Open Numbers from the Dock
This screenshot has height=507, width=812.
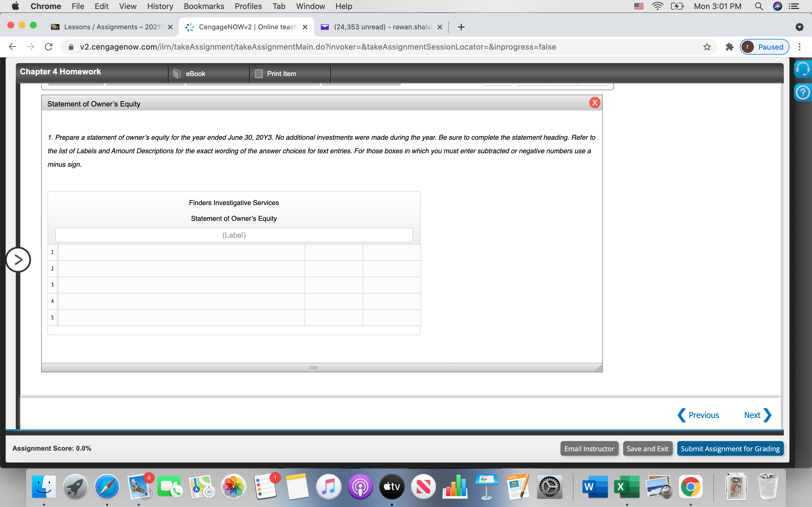coord(455,486)
